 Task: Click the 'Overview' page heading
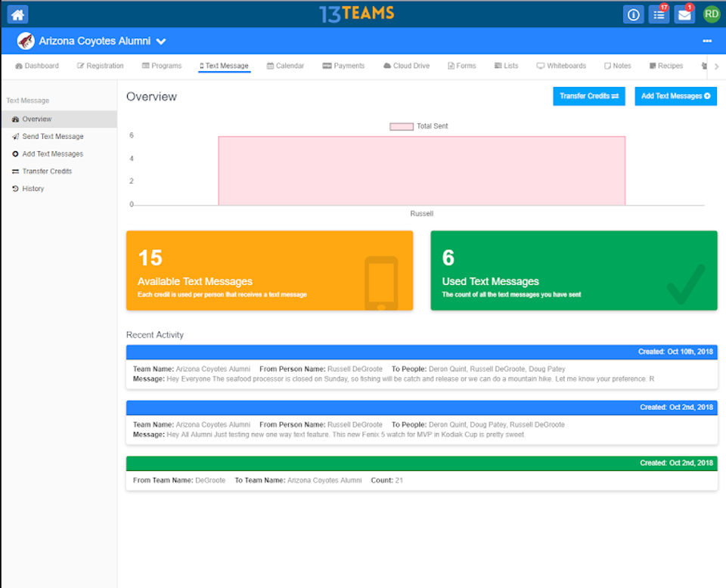pos(151,97)
